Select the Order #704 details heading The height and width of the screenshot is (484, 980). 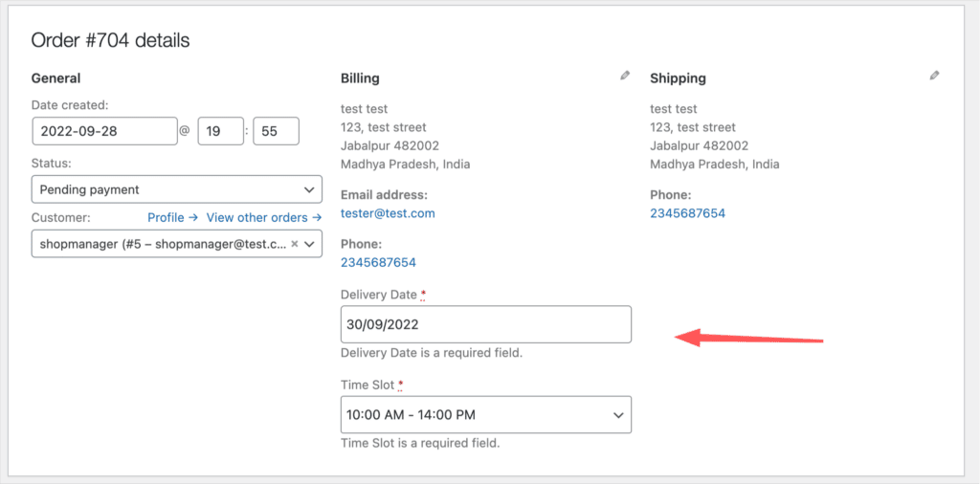pyautogui.click(x=110, y=40)
